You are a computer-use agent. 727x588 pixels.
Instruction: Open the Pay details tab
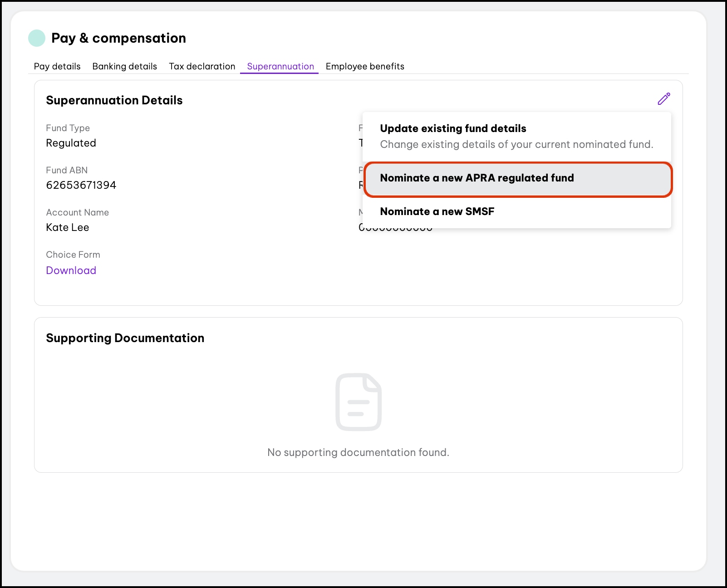[x=57, y=66]
